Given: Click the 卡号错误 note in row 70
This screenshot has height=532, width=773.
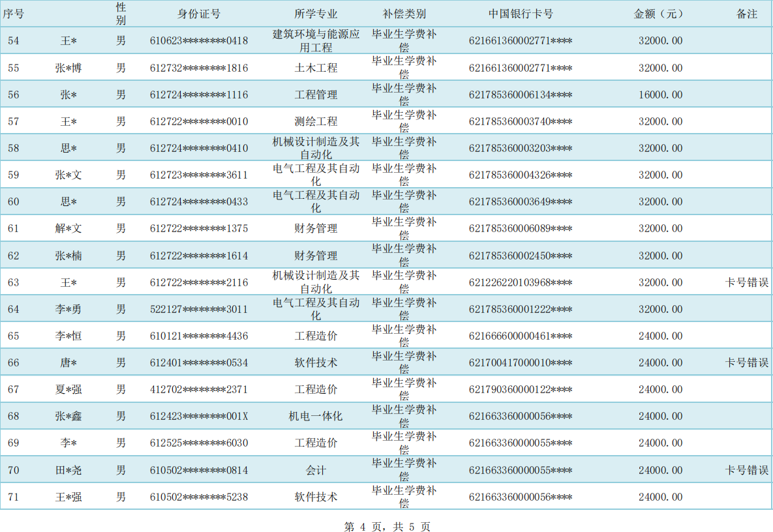Looking at the screenshot, I should [747, 470].
